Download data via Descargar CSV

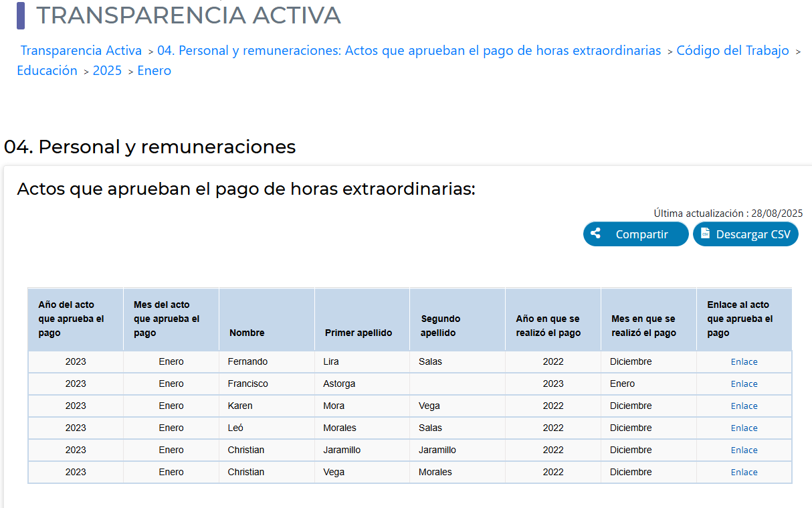click(746, 234)
